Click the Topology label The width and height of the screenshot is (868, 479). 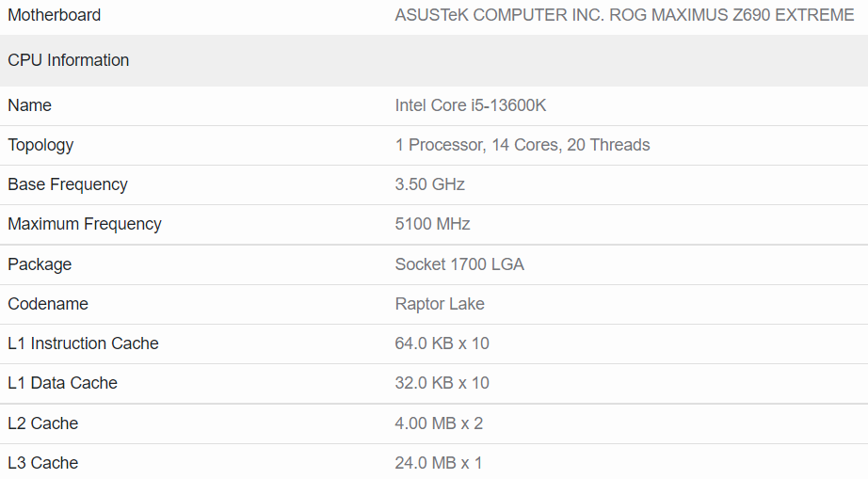click(x=40, y=145)
